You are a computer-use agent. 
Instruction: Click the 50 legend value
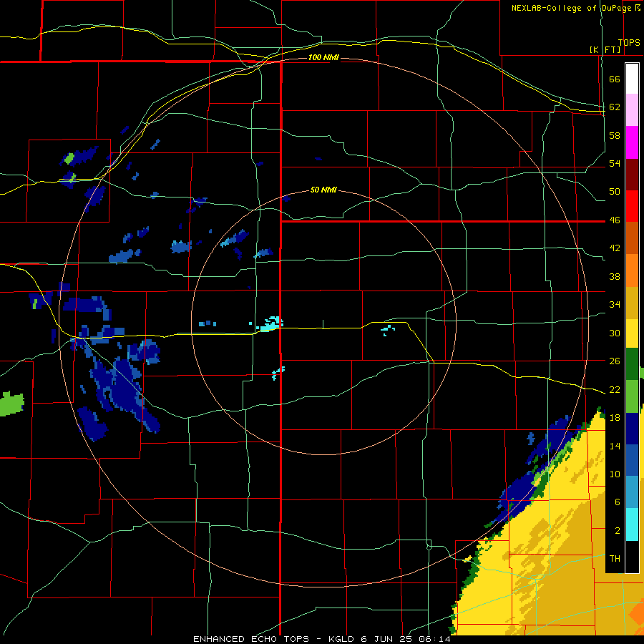615,192
